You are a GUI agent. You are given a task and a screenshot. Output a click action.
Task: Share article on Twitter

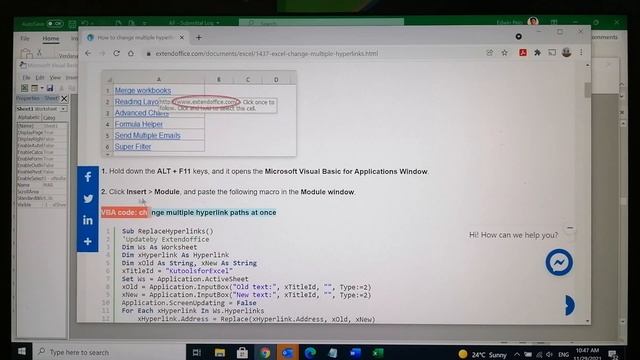tap(88, 198)
